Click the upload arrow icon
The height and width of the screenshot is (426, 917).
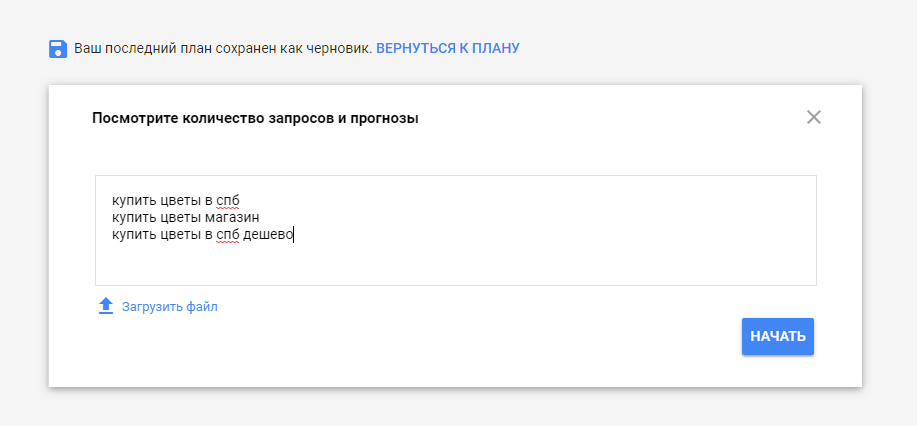click(x=106, y=306)
